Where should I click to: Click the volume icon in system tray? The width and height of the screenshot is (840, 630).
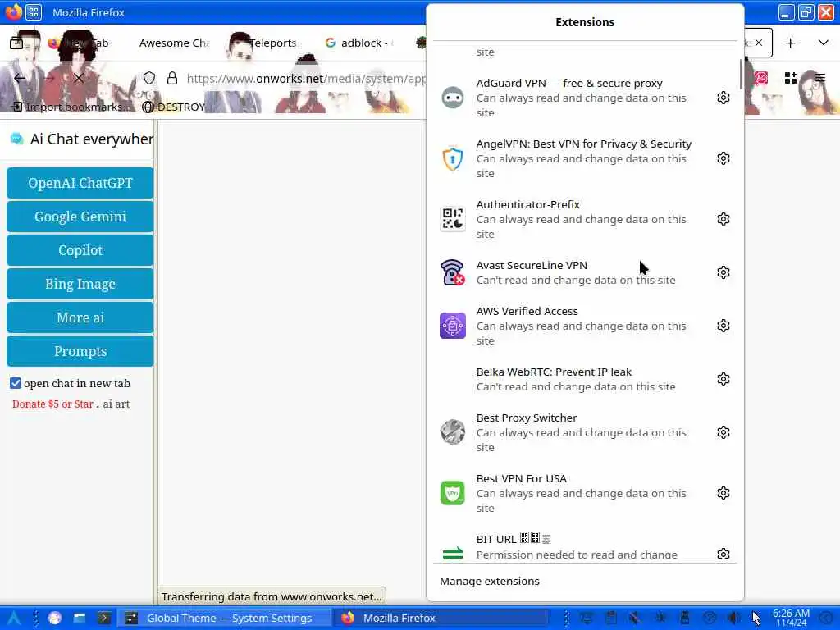pos(734,618)
